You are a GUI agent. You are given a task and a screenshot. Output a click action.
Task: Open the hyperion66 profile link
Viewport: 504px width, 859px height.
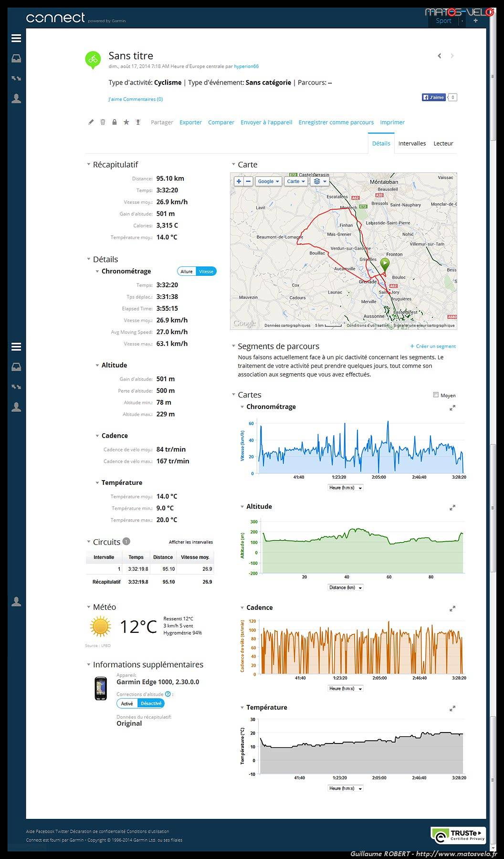(246, 66)
